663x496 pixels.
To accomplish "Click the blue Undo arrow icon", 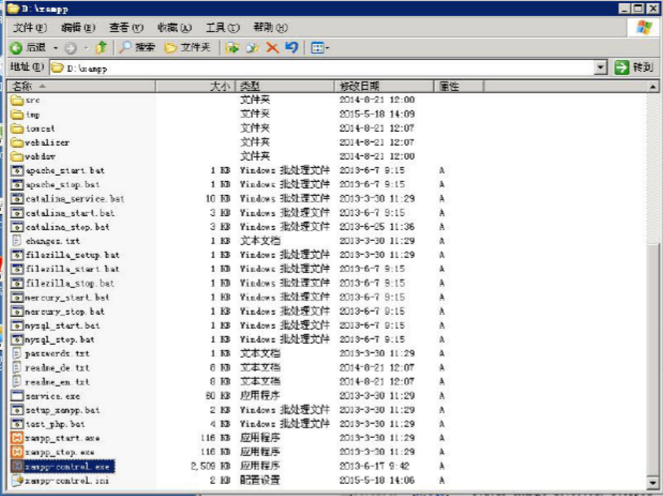I will click(x=292, y=47).
